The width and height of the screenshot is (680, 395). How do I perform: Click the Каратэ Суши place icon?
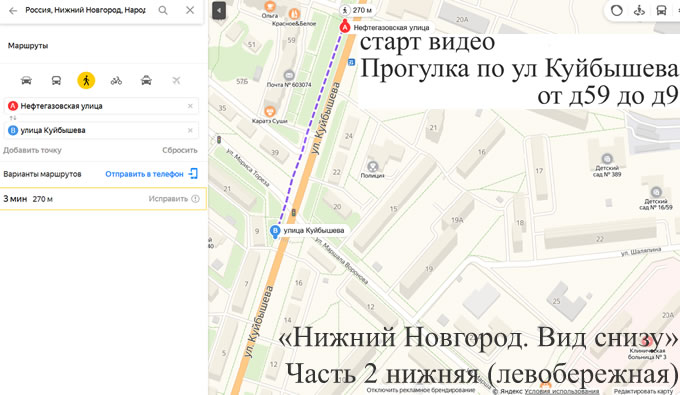[269, 111]
